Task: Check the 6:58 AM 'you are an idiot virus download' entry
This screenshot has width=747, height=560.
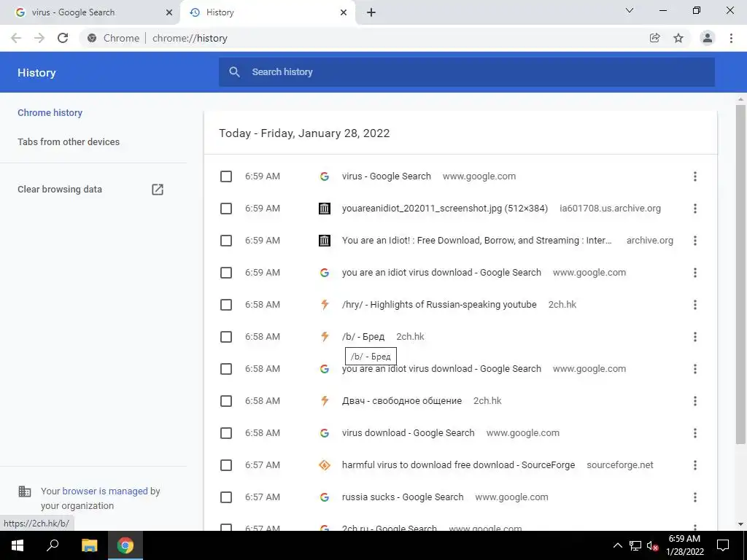Action: point(226,369)
